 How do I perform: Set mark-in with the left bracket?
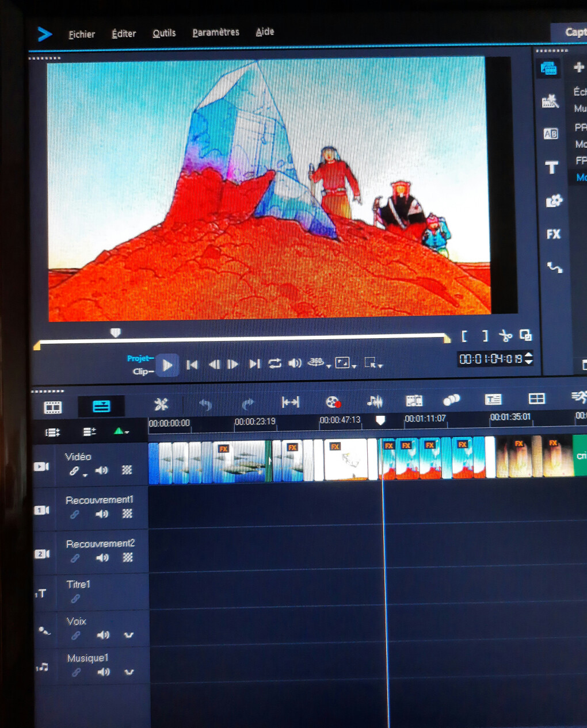click(x=464, y=336)
